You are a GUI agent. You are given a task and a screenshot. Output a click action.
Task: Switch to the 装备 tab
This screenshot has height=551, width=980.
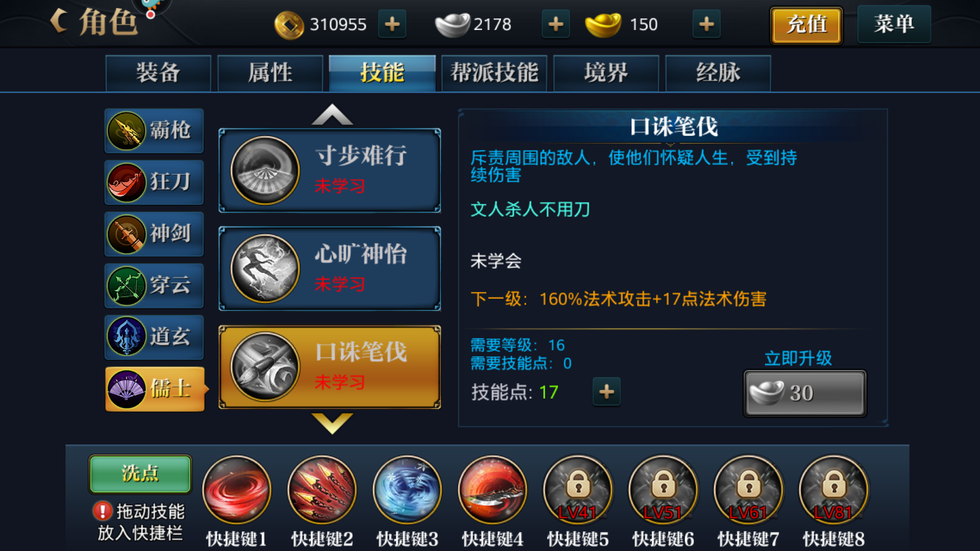pyautogui.click(x=158, y=73)
